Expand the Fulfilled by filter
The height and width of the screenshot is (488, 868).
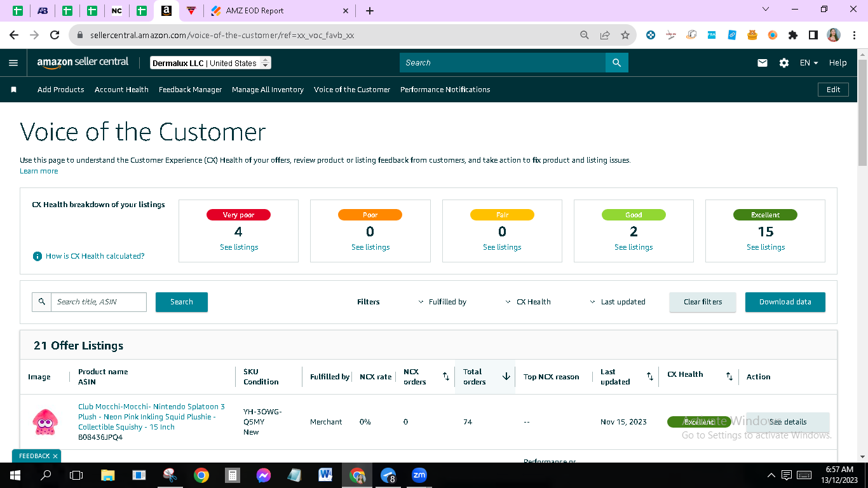(442, 302)
